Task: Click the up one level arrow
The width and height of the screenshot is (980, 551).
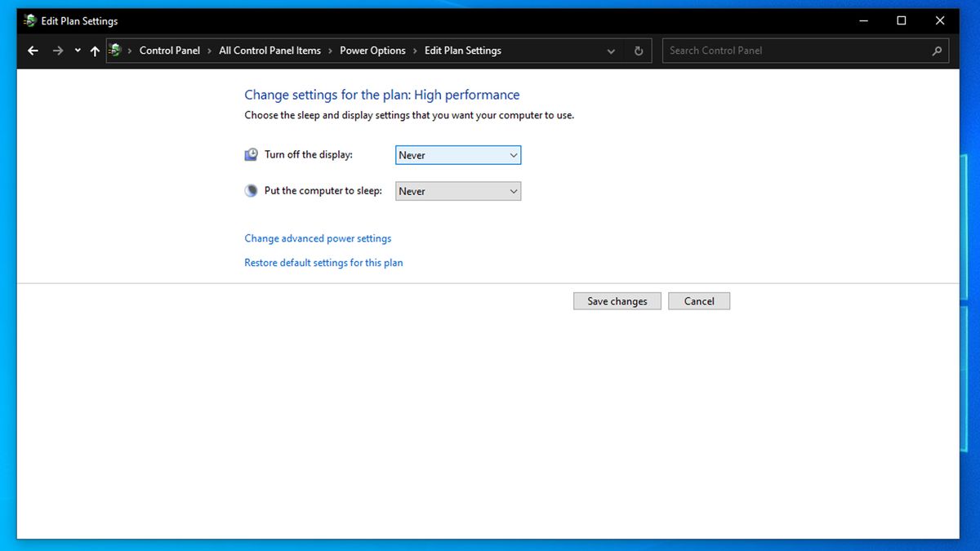Action: coord(94,51)
